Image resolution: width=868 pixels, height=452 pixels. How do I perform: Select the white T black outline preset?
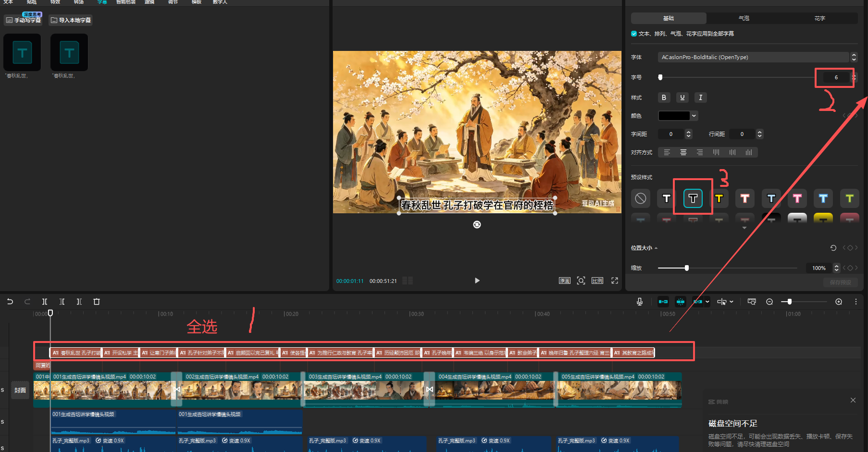pos(667,198)
